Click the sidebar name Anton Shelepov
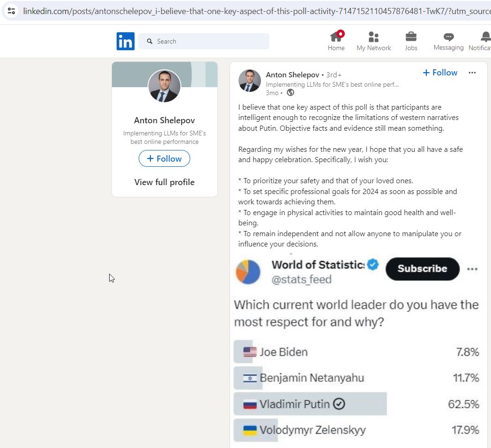 164,120
